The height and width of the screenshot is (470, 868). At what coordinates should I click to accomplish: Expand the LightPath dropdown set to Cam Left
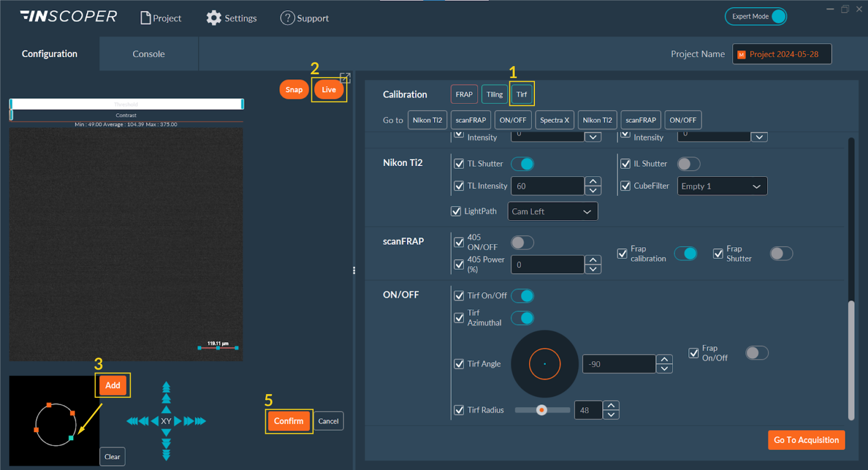(552, 211)
